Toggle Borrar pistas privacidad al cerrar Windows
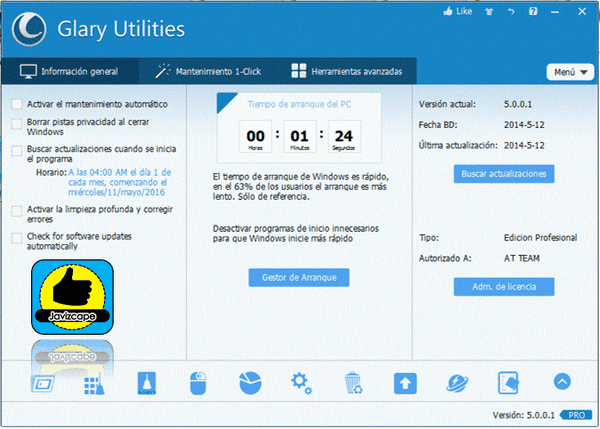 pos(16,124)
